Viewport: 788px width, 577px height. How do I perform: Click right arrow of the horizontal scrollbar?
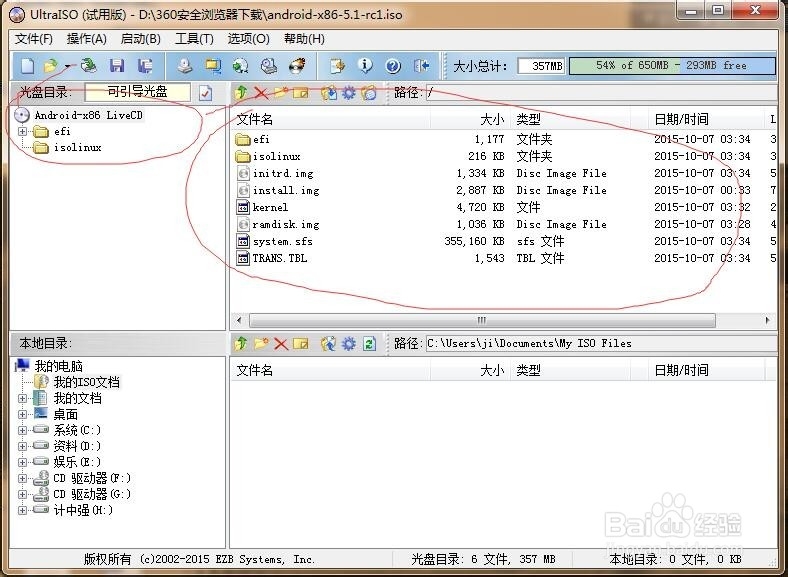(767, 320)
